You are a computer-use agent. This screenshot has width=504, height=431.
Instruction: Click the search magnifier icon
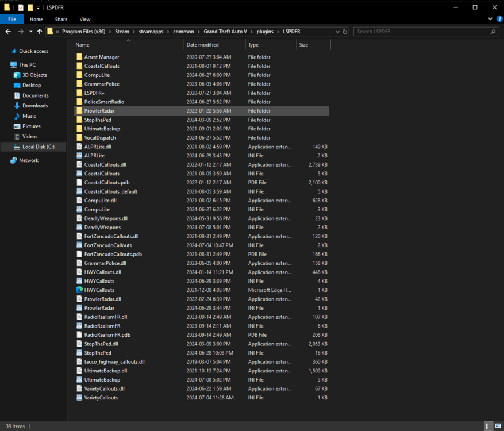coord(491,32)
